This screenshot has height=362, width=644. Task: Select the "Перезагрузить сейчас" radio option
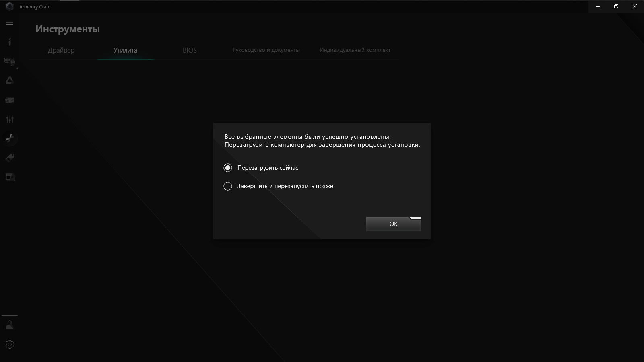228,168
